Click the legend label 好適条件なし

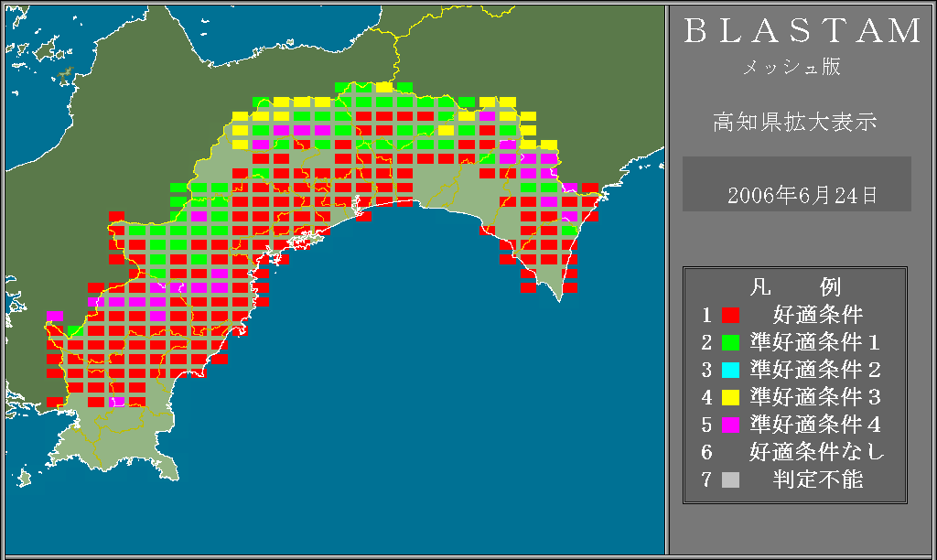[817, 452]
